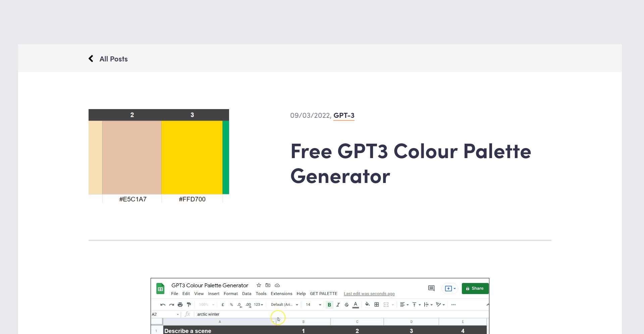The height and width of the screenshot is (334, 644).
Task: Open the comment history icon
Action: coord(431,288)
